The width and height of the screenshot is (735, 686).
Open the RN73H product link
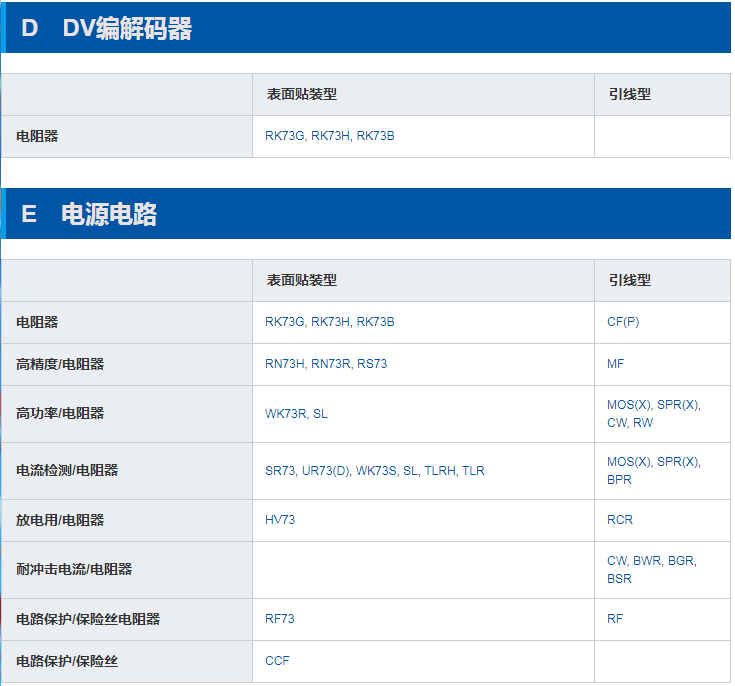tap(285, 364)
